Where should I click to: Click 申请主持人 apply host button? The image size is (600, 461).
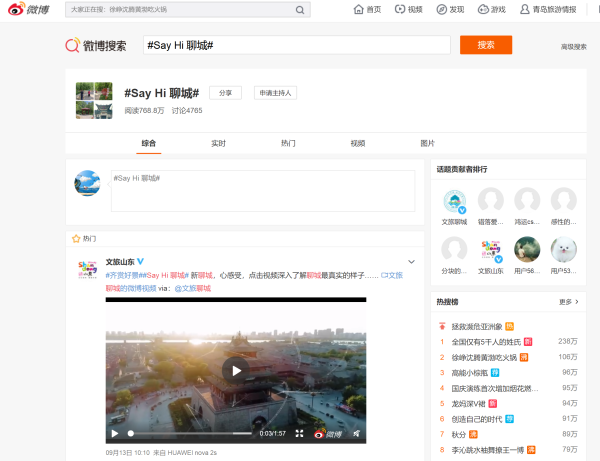[x=275, y=93]
